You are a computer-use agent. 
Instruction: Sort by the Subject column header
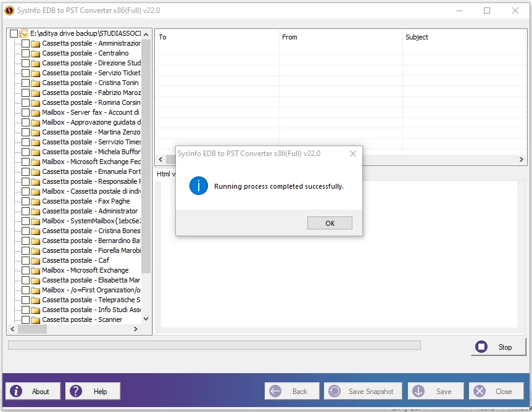(x=417, y=37)
